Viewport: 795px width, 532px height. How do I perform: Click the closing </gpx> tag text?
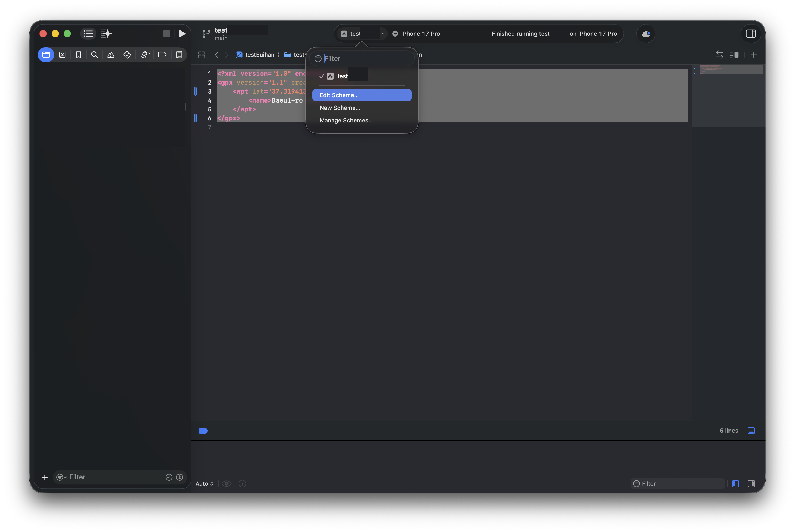pyautogui.click(x=229, y=118)
